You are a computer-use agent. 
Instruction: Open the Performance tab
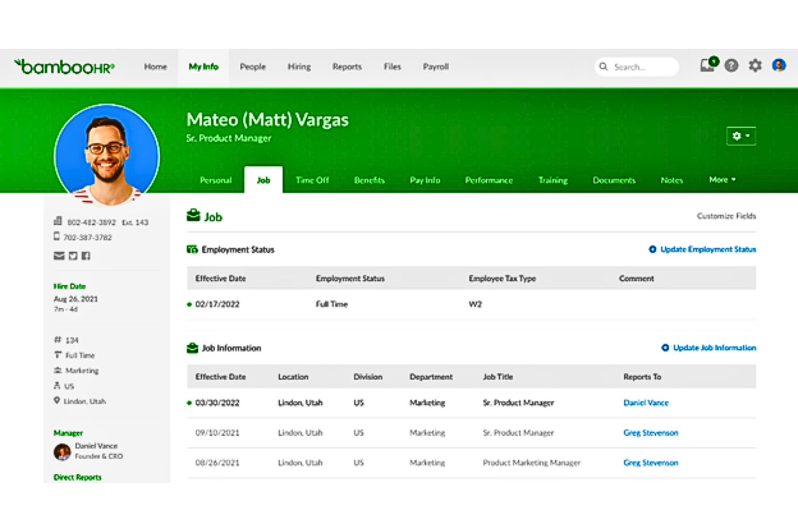tap(489, 180)
